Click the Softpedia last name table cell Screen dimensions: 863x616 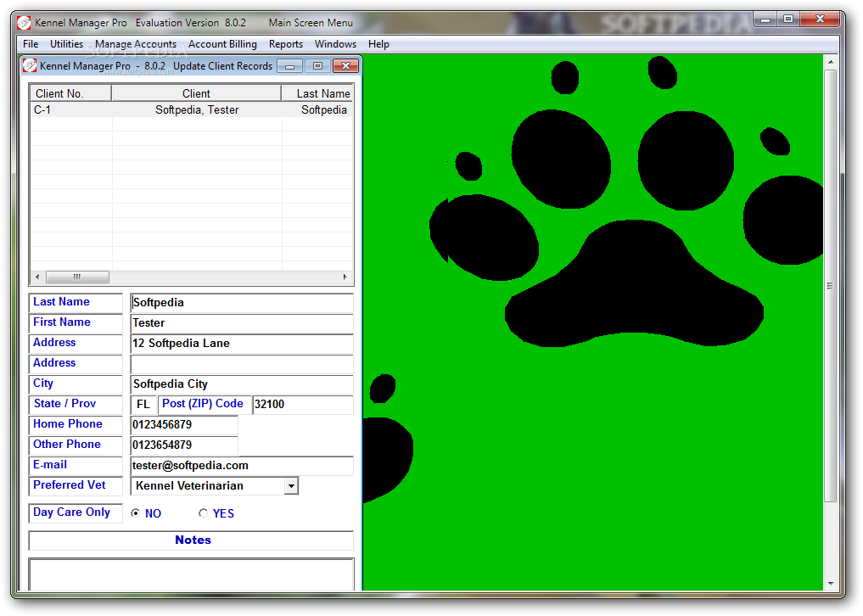click(x=317, y=109)
